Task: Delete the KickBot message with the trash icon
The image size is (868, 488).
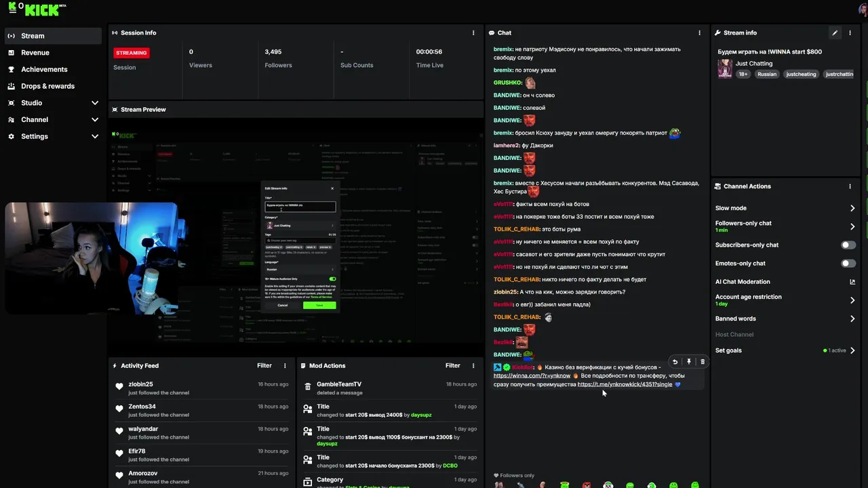Action: click(702, 362)
